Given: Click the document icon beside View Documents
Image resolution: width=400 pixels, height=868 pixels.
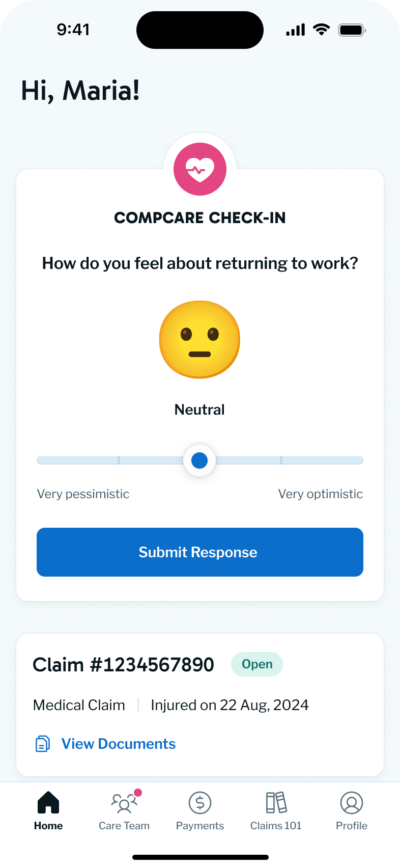Looking at the screenshot, I should click(x=43, y=744).
